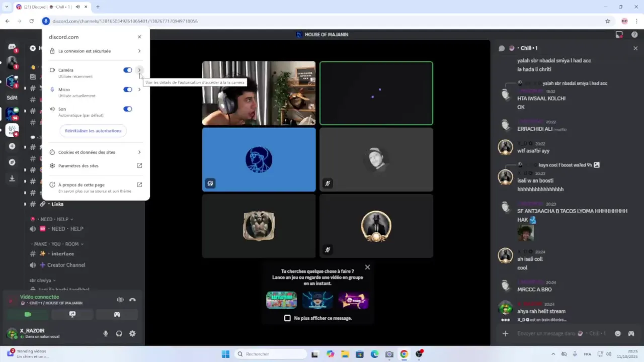Open Discord inbox icon at top right

pyautogui.click(x=619, y=35)
